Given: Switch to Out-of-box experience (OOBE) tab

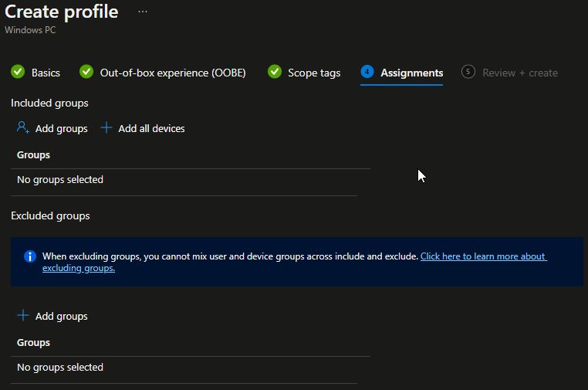Looking at the screenshot, I should (173, 73).
